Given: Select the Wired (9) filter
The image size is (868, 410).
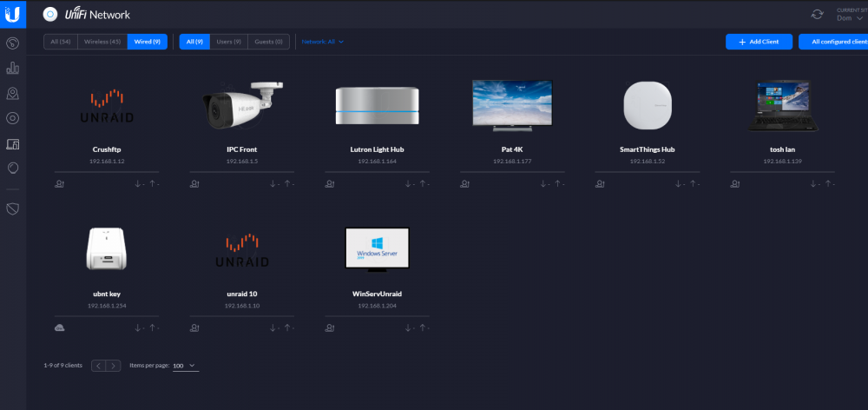Looking at the screenshot, I should pyautogui.click(x=148, y=42).
